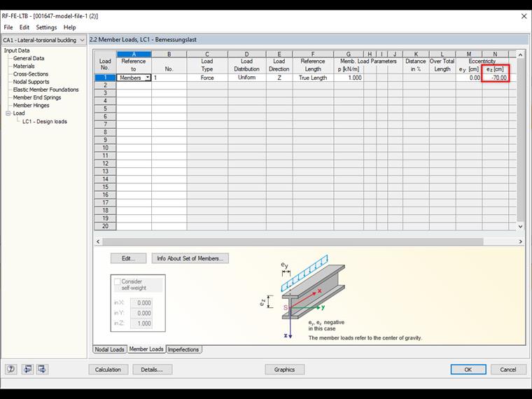Click the in Y self-weight field
This screenshot has height=399, width=532.
(141, 313)
